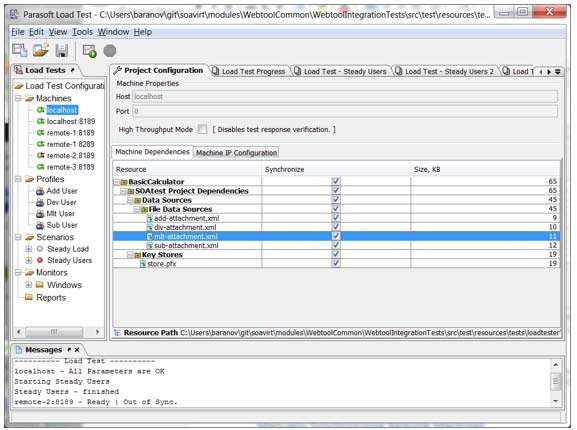577x430 pixels.
Task: Click the Reports folder icon
Action: pos(29,297)
